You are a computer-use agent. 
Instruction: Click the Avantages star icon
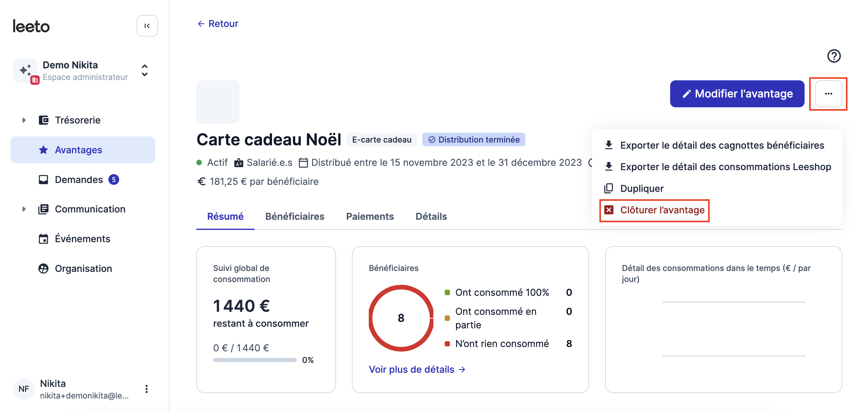pyautogui.click(x=43, y=150)
